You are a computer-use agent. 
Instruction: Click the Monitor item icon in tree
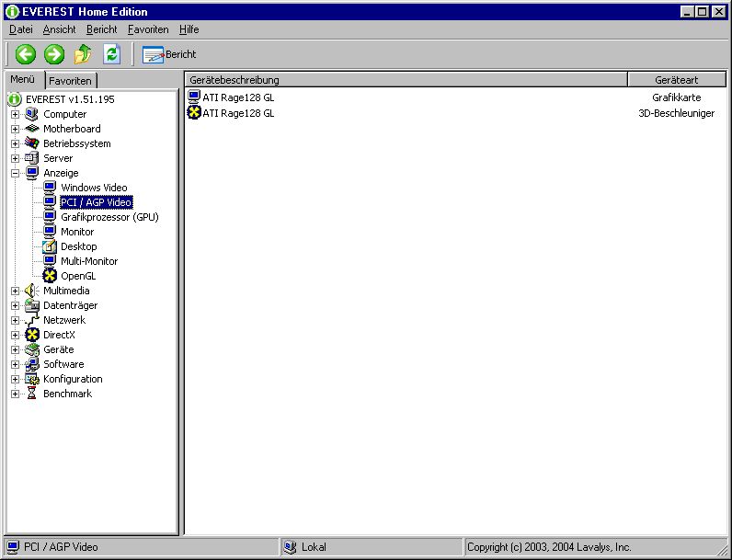[x=50, y=232]
